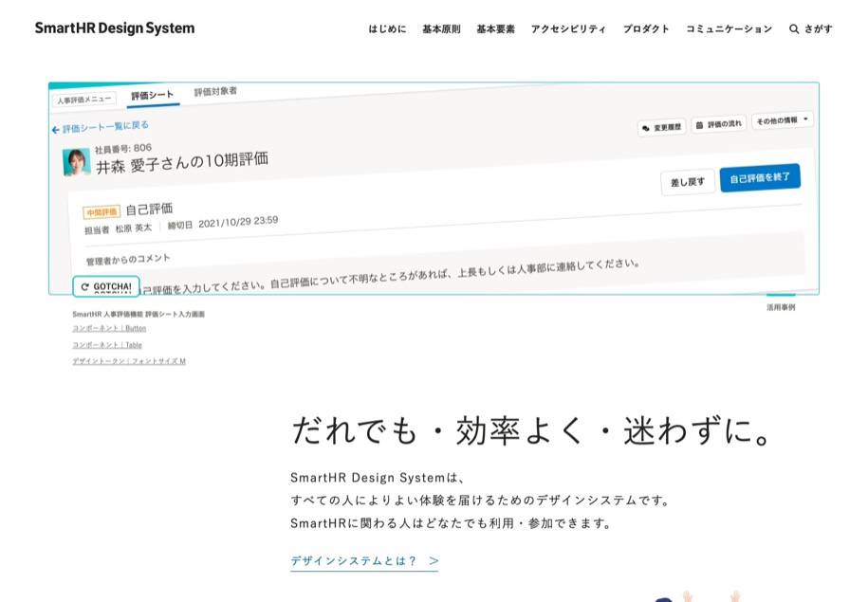Click the reload icon in GOTCHA! button
868x602 pixels.
[x=84, y=286]
